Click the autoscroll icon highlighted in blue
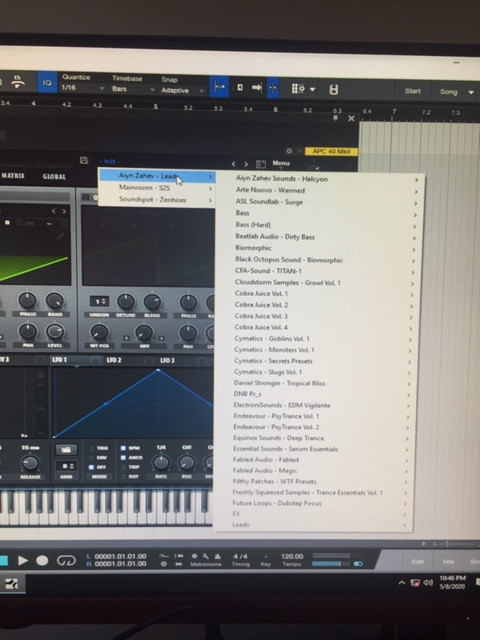Image resolution: width=480 pixels, height=640 pixels. (219, 87)
